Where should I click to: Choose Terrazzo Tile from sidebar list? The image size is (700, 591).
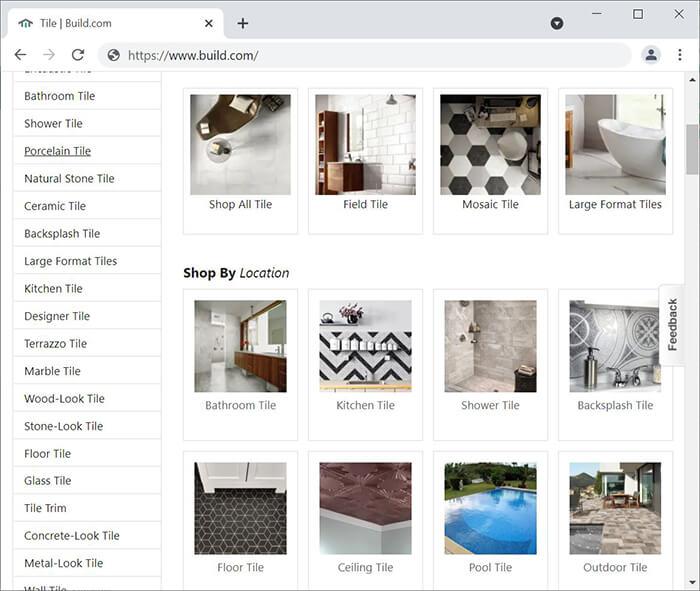click(55, 344)
